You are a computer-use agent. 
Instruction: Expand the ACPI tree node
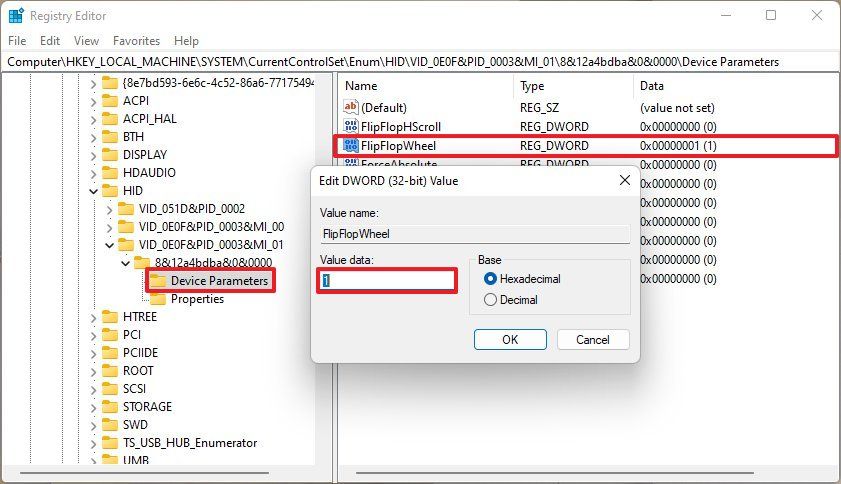pos(93,101)
